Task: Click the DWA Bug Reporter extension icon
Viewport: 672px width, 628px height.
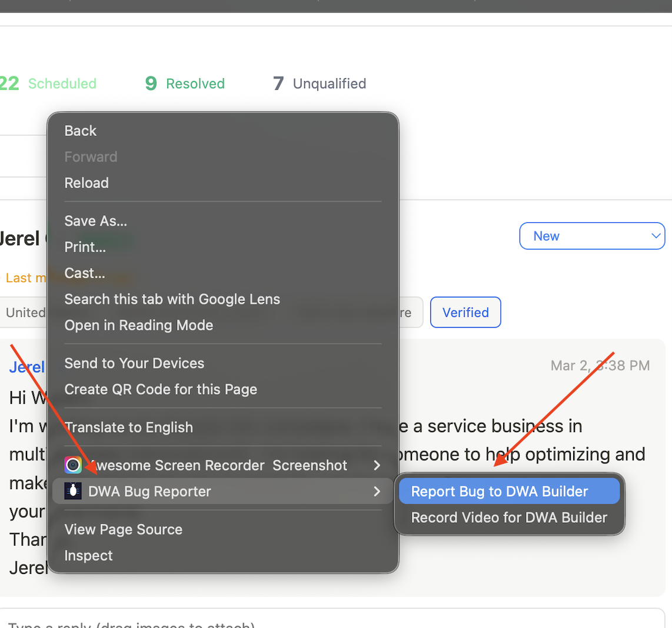Action: coord(73,491)
